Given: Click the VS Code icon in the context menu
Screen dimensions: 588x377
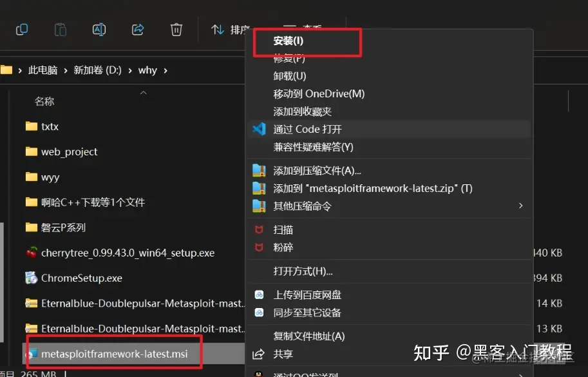Looking at the screenshot, I should pos(259,129).
